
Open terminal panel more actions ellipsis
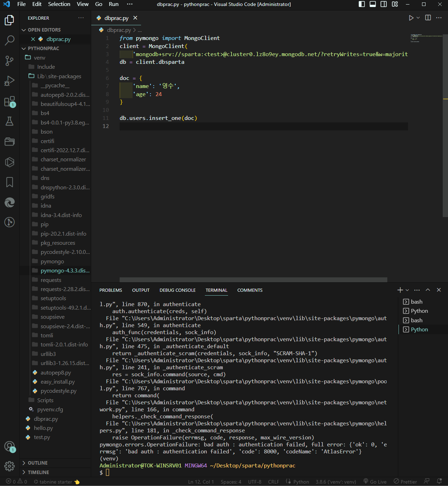click(x=417, y=290)
